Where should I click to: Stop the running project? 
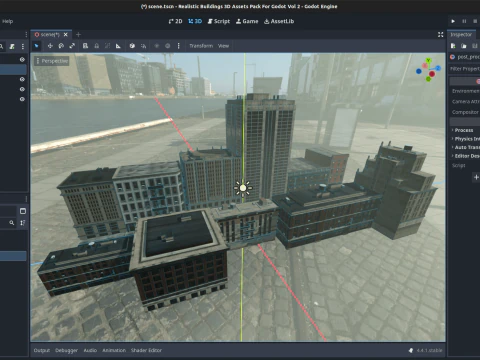pyautogui.click(x=475, y=21)
